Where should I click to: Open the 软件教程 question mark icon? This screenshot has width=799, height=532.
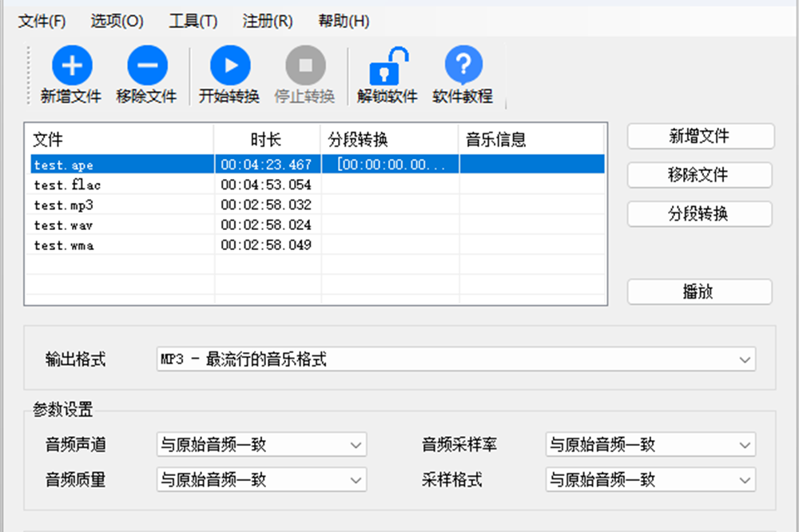[x=463, y=66]
